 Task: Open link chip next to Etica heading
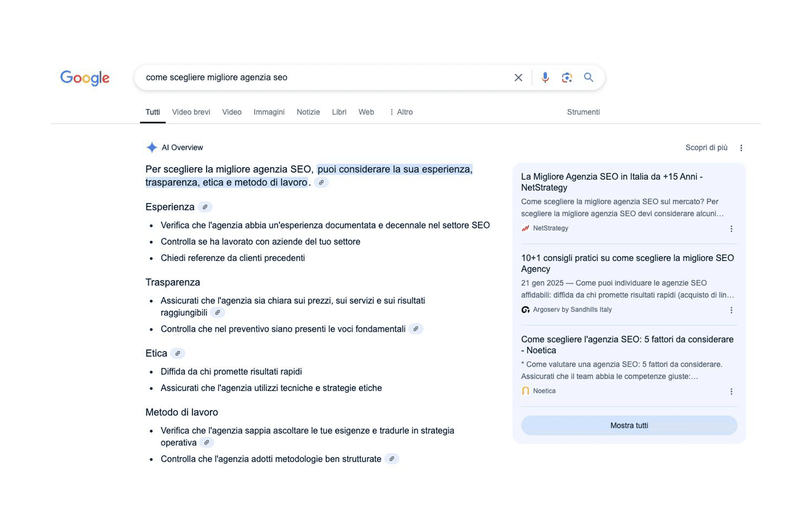coord(177,353)
